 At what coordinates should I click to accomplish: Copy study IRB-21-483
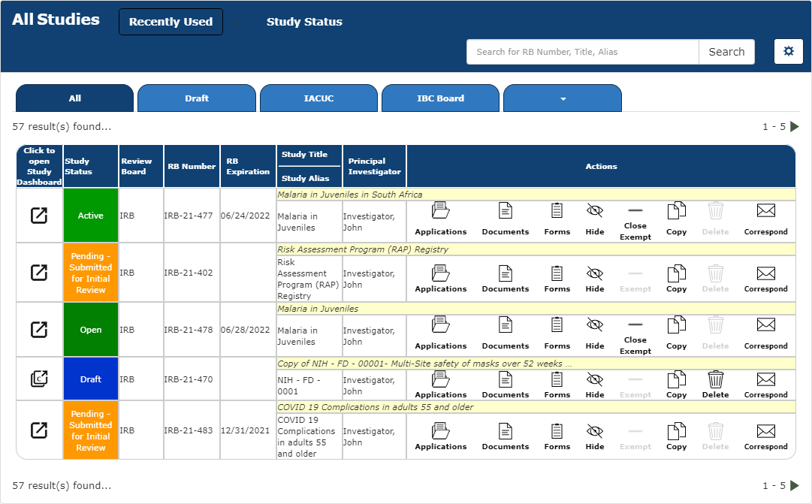676,436
